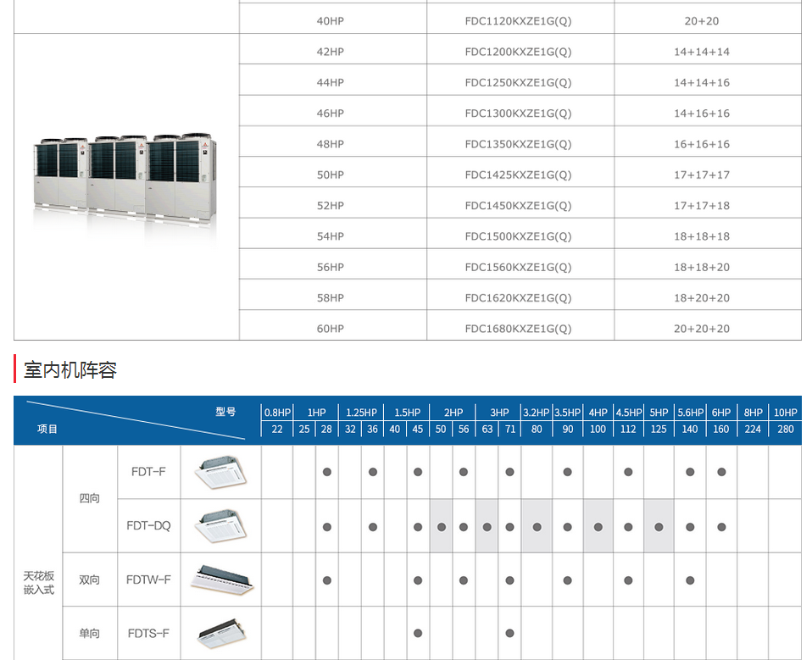Click the FDTS-F dot under capacity 71
Viewport: 812px width, 660px height.
(509, 633)
